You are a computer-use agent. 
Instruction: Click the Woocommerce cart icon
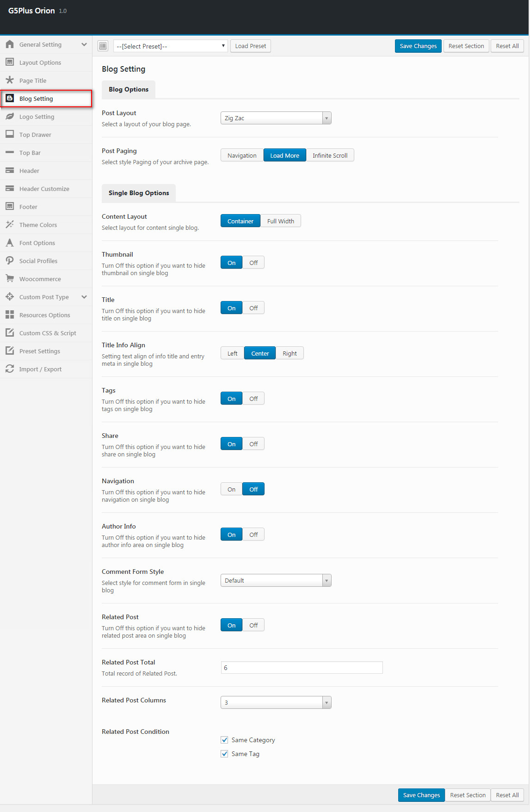coord(10,279)
